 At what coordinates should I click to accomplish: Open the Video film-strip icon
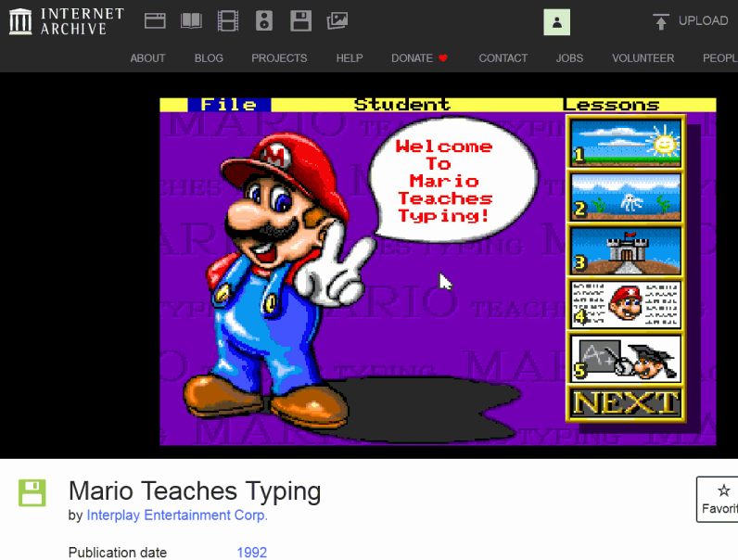click(x=228, y=21)
